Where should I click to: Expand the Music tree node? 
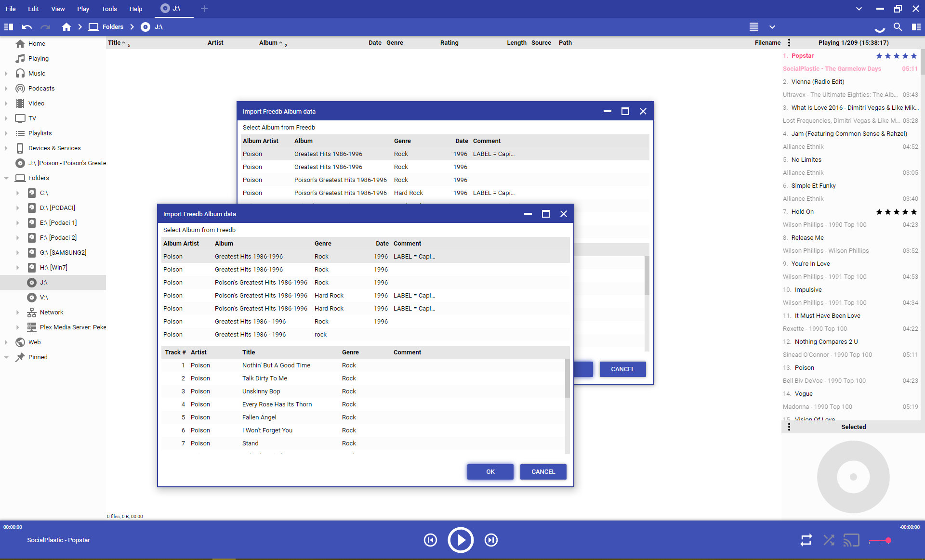6,74
